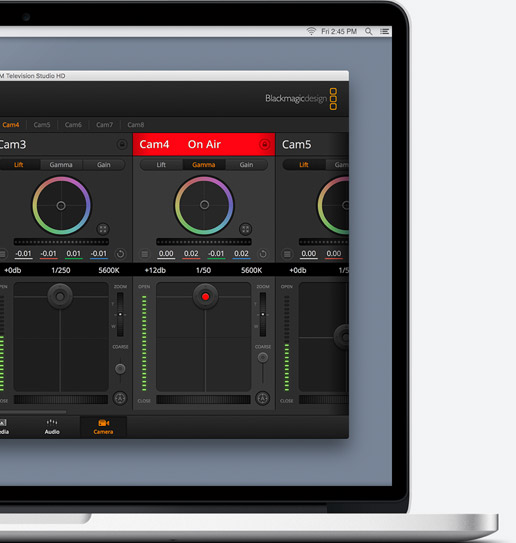This screenshot has height=543, width=516.
Task: Choose Gain for Cam4 color wheel
Action: tap(246, 165)
